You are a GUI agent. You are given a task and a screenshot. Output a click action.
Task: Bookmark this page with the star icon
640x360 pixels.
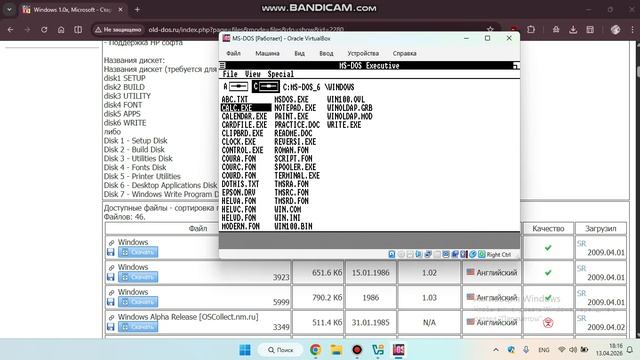click(x=490, y=29)
